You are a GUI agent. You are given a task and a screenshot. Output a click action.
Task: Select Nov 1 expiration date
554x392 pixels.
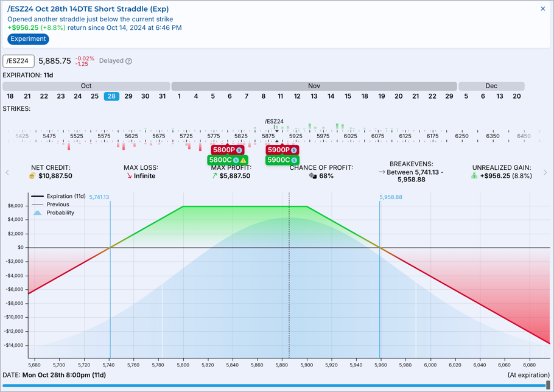pos(179,96)
